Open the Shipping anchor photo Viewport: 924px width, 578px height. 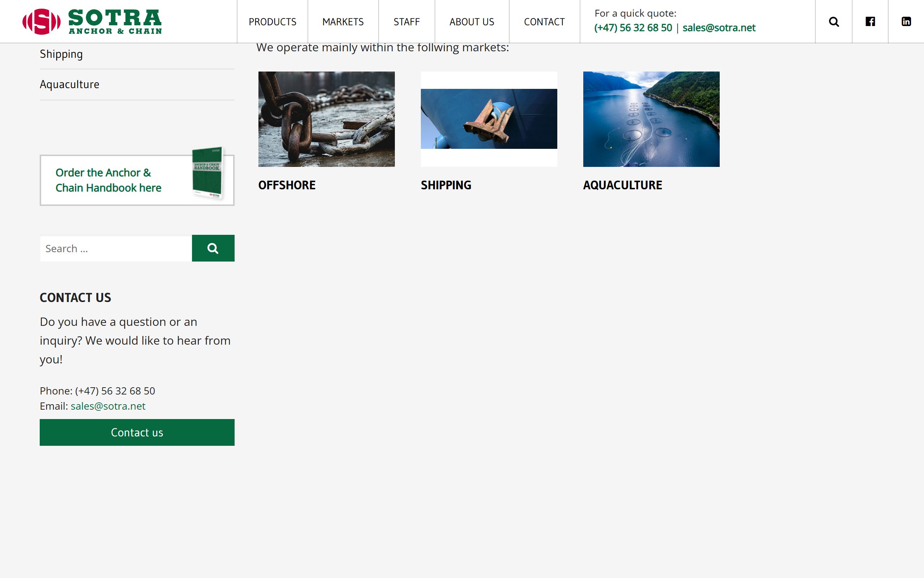[489, 119]
